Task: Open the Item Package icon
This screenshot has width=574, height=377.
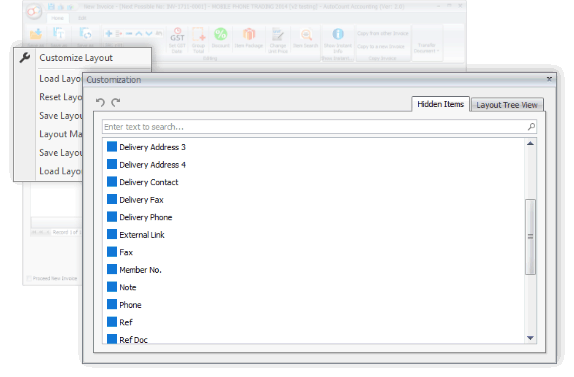Action: tap(249, 34)
